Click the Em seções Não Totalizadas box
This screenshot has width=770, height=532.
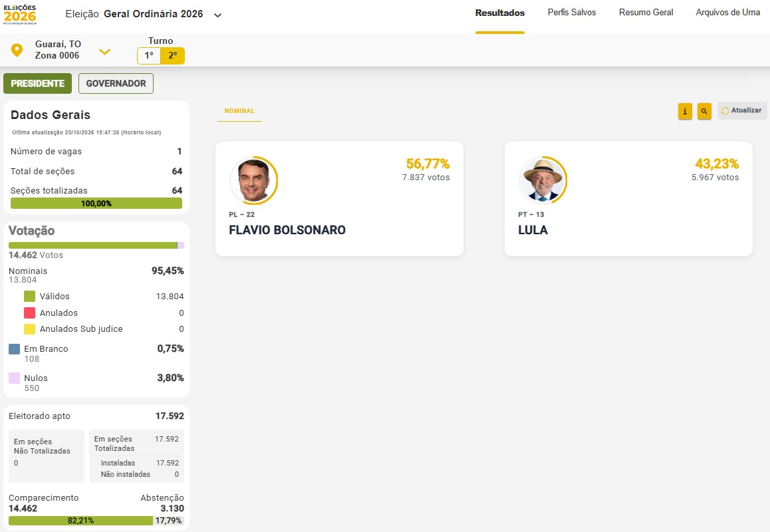coord(47,456)
